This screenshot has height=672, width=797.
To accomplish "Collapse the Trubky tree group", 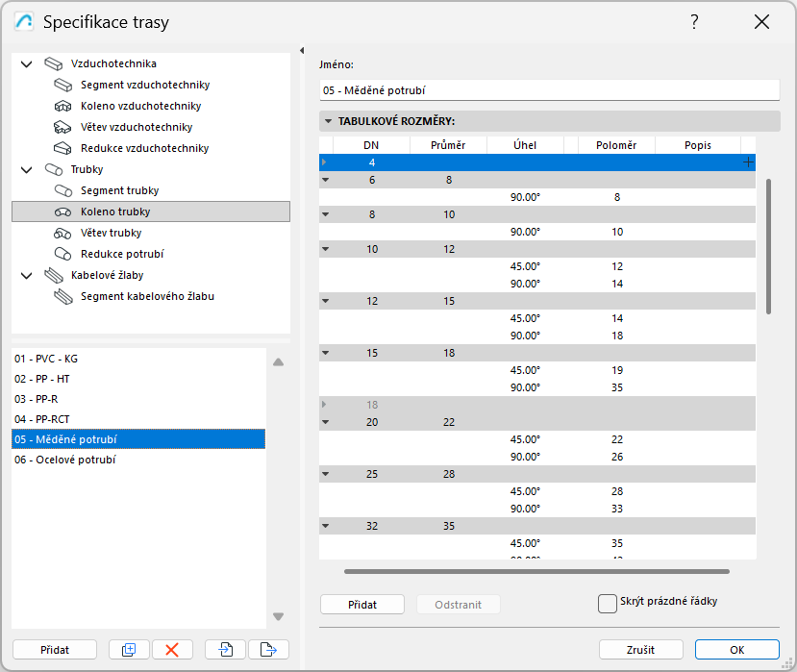I will 27,170.
